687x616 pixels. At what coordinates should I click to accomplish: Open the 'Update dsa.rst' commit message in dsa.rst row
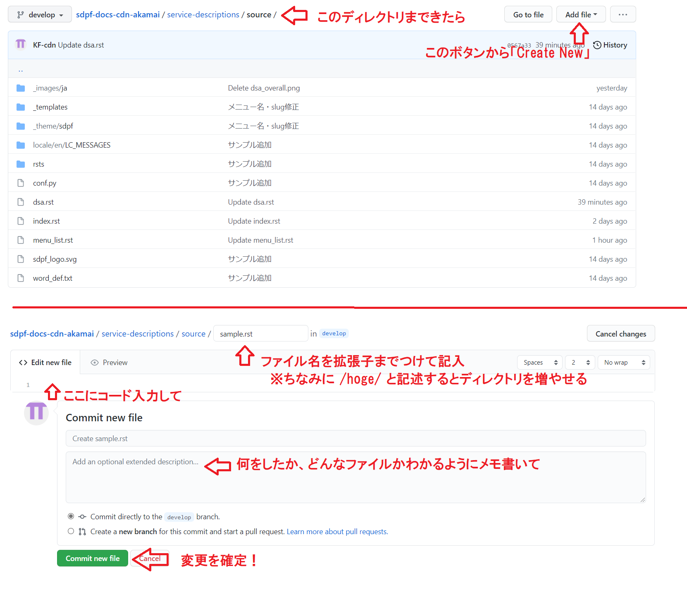pos(251,202)
